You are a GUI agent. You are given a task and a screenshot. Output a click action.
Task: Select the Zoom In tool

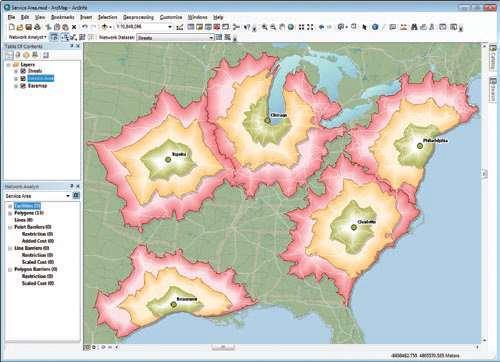(x=265, y=27)
